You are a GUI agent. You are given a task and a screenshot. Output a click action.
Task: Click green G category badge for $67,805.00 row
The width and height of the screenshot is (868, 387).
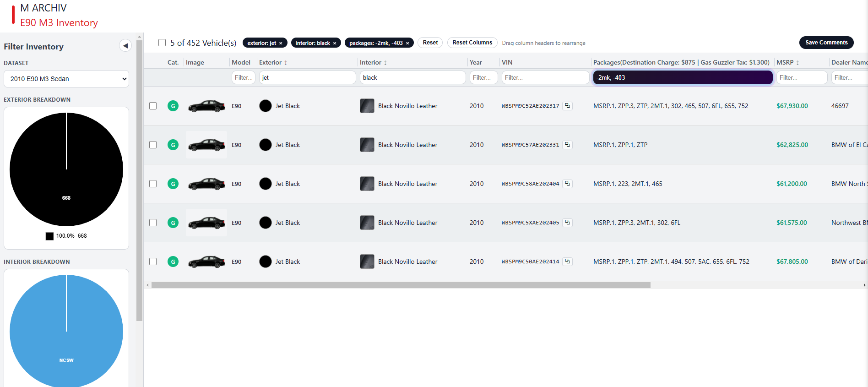(x=173, y=262)
